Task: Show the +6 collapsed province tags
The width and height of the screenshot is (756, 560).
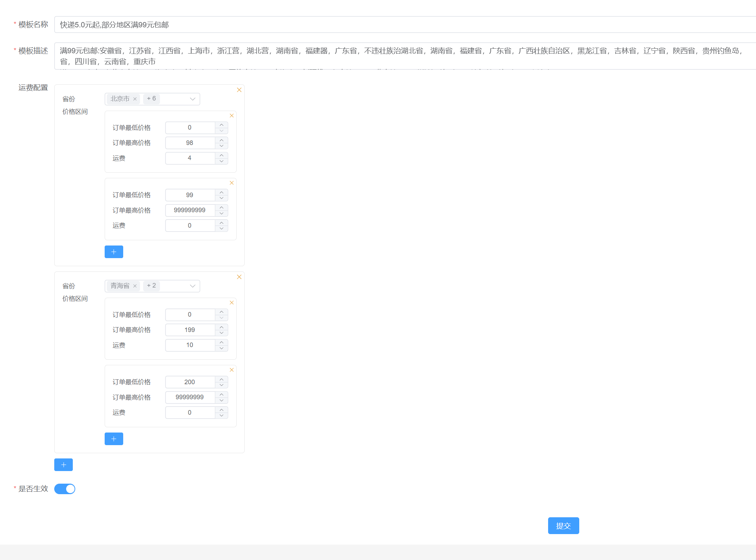Action: [x=152, y=99]
